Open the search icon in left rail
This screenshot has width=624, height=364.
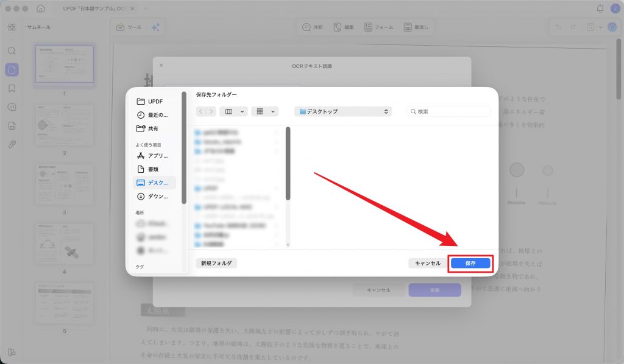point(12,51)
